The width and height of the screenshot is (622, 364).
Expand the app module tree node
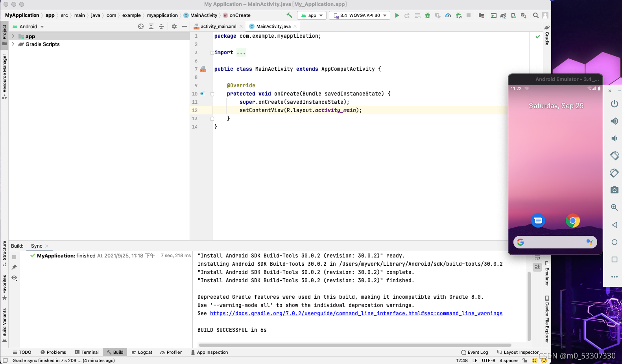click(13, 36)
